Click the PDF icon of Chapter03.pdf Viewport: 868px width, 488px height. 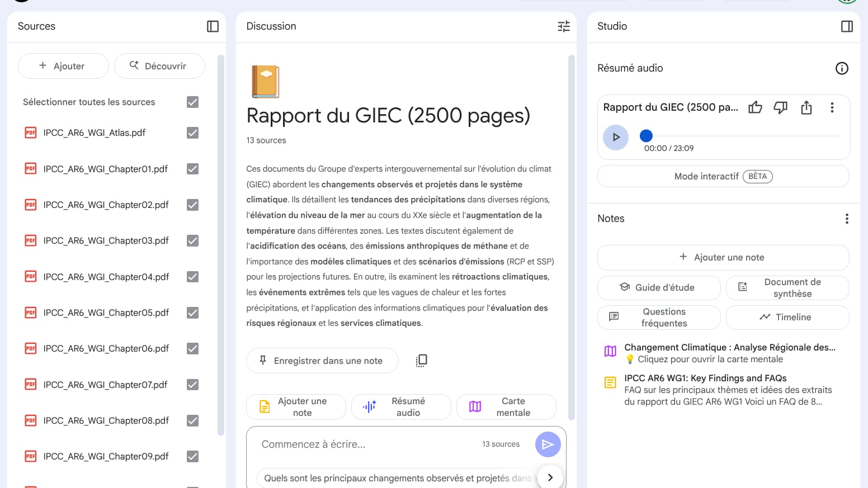[31, 240]
